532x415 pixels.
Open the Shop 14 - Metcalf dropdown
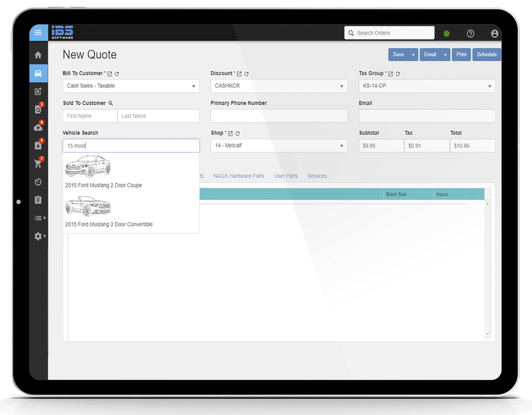pos(279,146)
